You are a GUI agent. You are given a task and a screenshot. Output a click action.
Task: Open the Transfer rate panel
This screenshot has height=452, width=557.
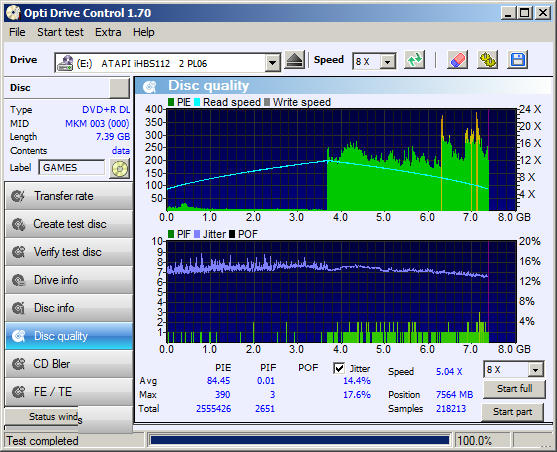click(69, 196)
